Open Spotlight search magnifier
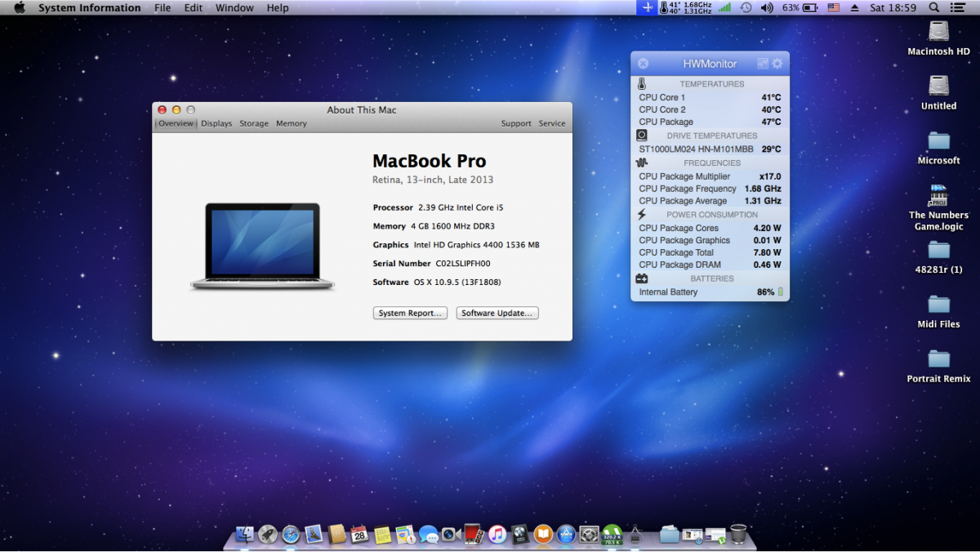The width and height of the screenshot is (980, 552). (x=934, y=7)
